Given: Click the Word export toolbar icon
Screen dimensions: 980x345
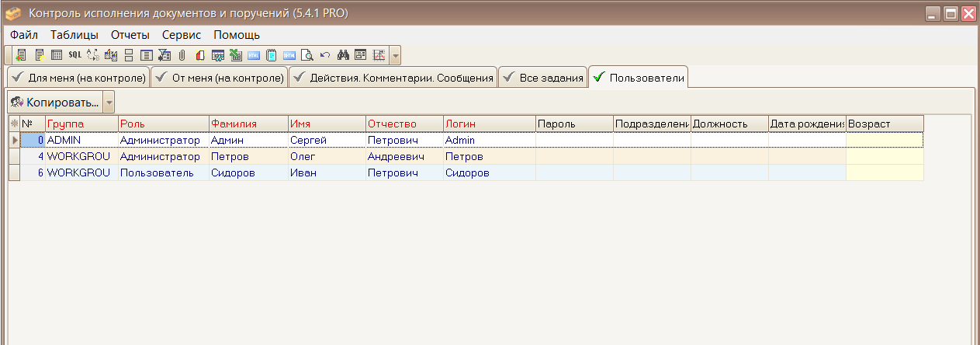Looking at the screenshot, I should click(217, 55).
